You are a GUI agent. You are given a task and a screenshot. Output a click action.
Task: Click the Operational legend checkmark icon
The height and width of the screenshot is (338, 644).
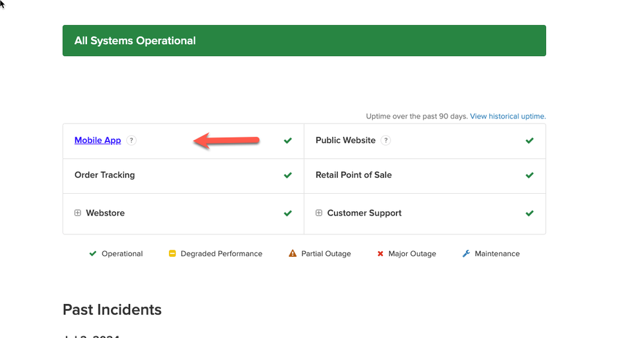click(x=93, y=254)
